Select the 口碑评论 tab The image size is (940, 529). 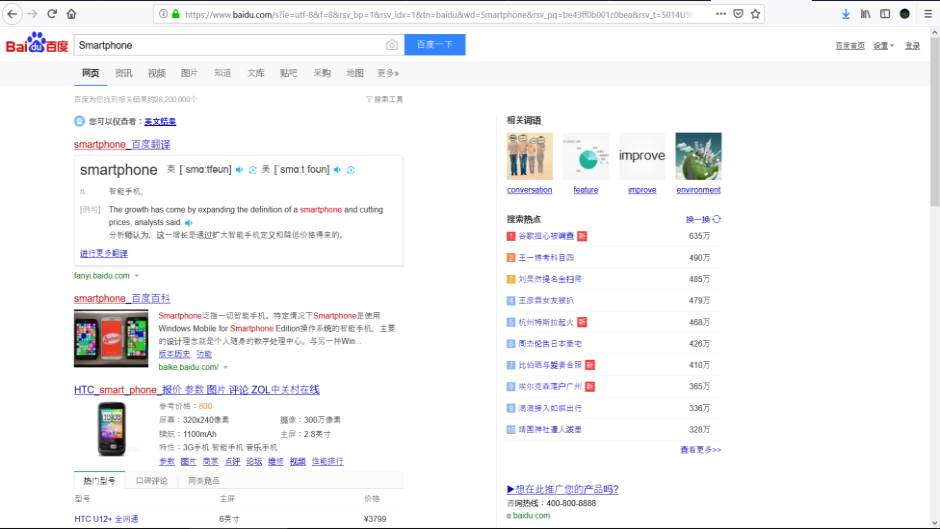tap(151, 481)
